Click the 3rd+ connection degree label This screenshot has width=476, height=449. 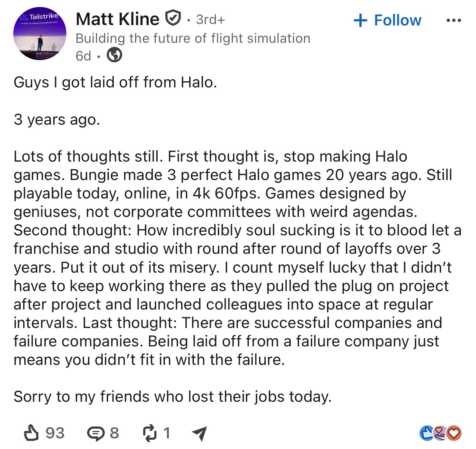pyautogui.click(x=210, y=19)
